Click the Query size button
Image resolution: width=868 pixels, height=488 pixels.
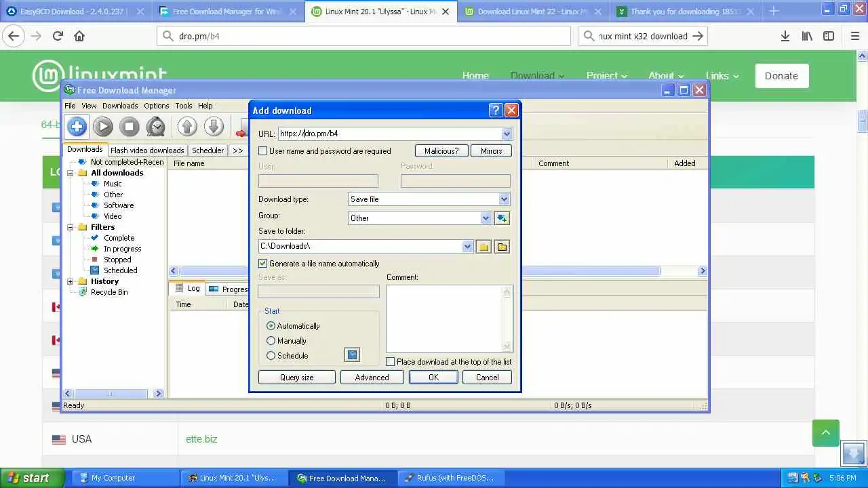coord(297,378)
